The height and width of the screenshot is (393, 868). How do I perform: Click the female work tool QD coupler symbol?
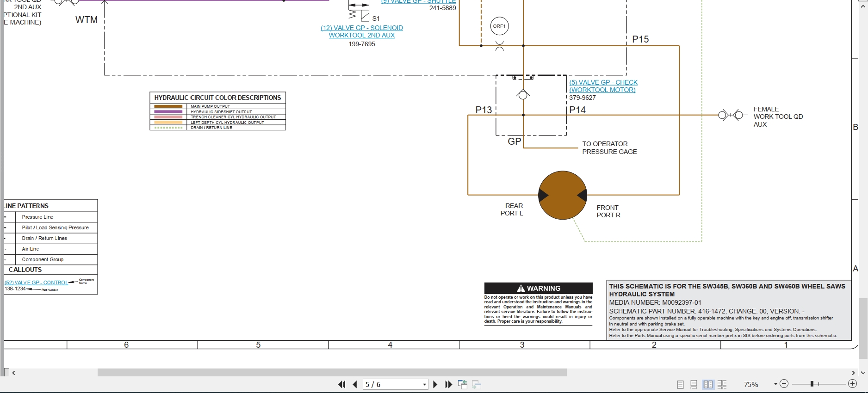coord(731,115)
